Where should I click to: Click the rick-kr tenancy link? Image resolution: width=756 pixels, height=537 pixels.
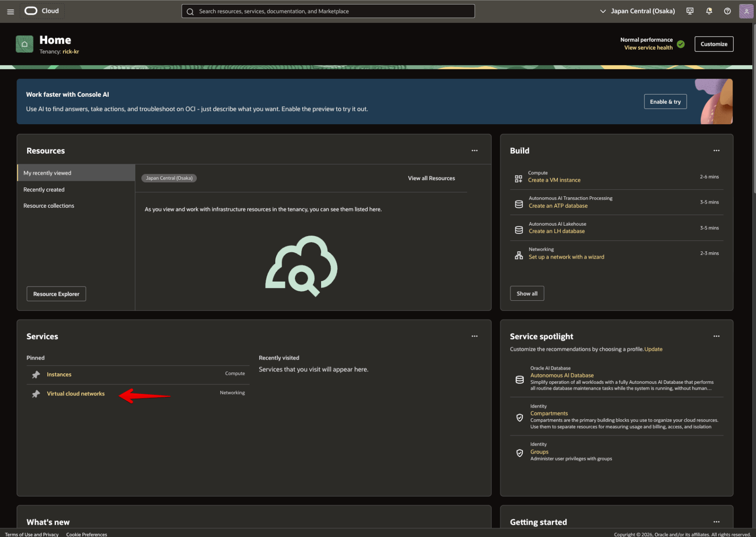coord(71,52)
